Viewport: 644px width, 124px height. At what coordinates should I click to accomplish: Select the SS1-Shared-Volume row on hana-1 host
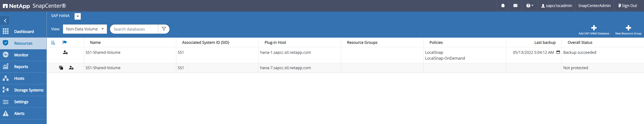coord(103,52)
